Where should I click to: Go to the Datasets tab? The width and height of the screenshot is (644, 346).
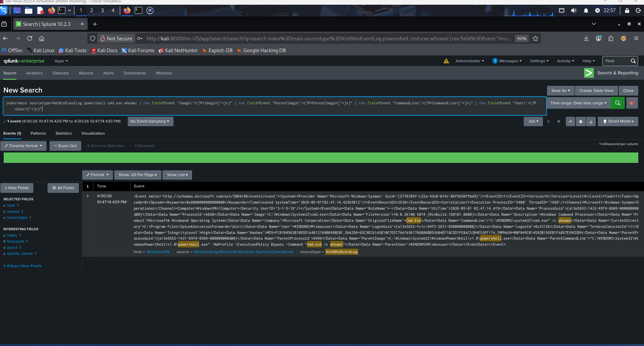click(x=61, y=73)
